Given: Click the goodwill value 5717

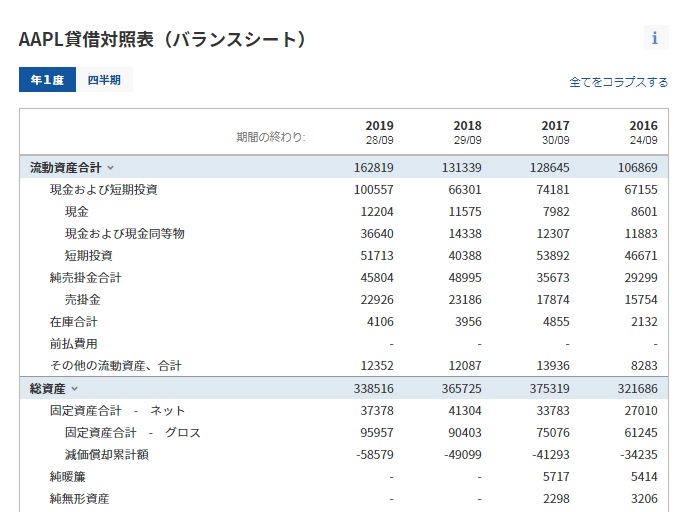Looking at the screenshot, I should (x=556, y=477).
